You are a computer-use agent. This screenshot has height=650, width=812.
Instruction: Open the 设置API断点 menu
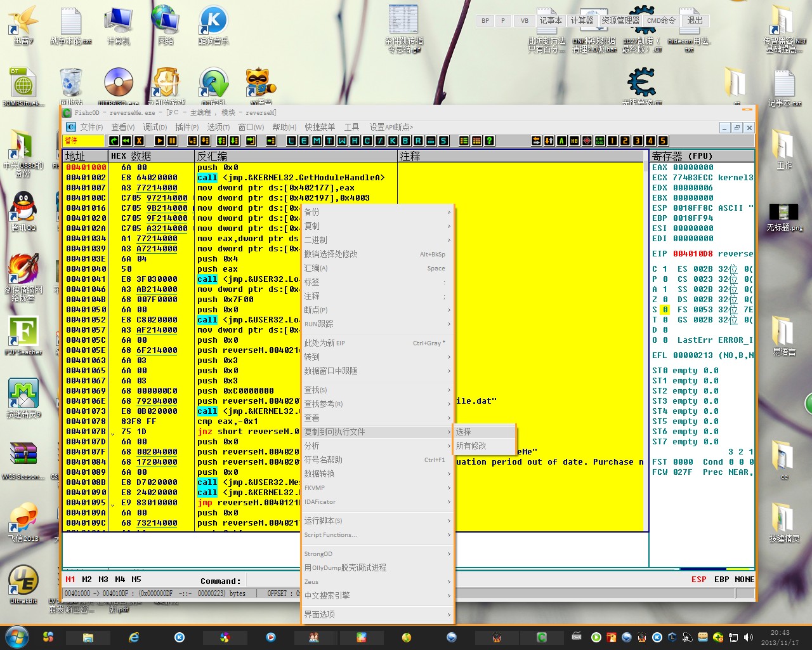(391, 127)
